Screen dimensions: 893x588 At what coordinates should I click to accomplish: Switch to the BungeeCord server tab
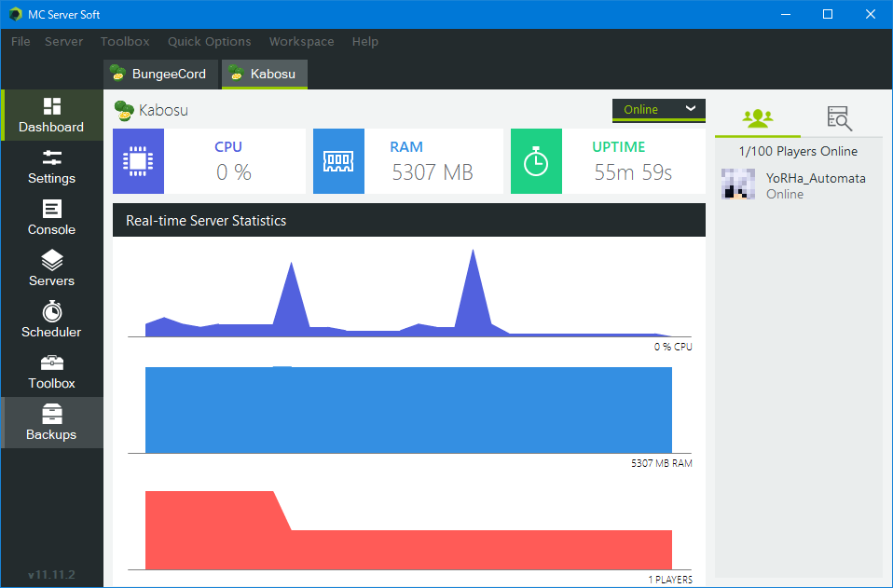point(160,75)
